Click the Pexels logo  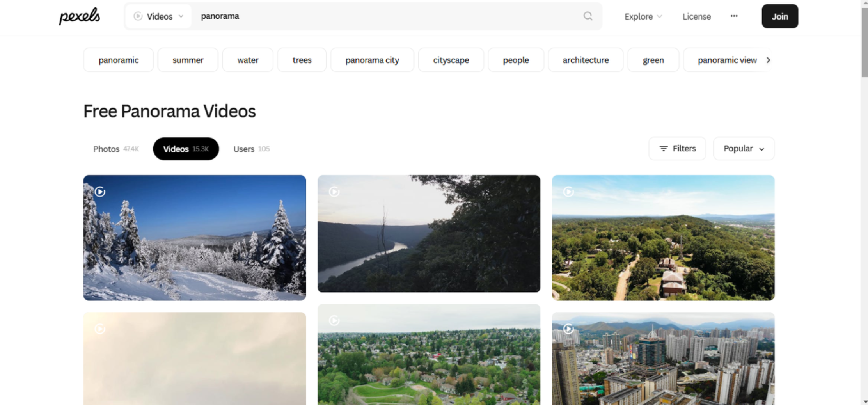[x=80, y=16]
